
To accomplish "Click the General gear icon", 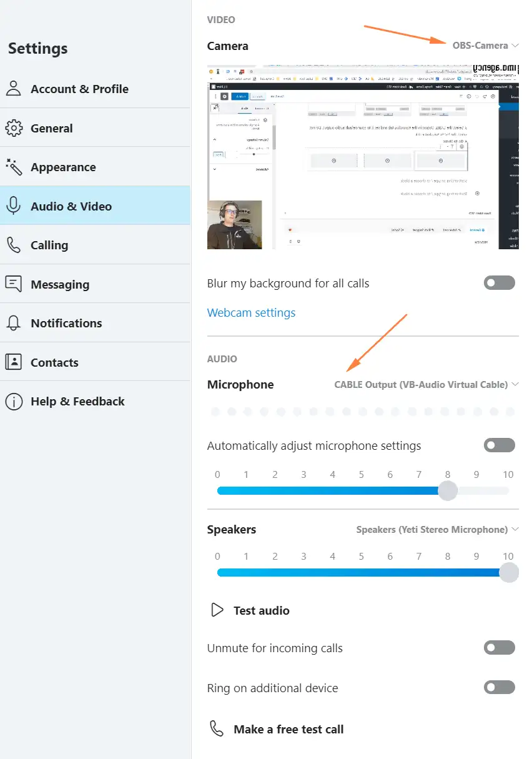I will pyautogui.click(x=13, y=128).
